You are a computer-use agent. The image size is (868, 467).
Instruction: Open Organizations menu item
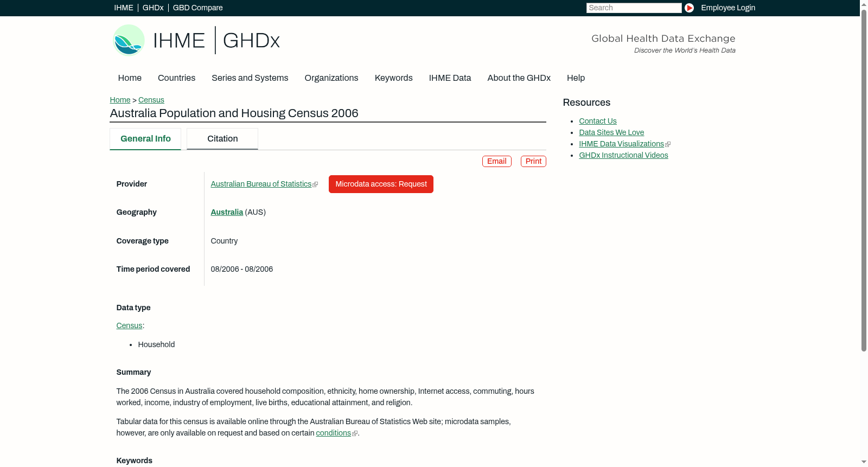coord(331,78)
